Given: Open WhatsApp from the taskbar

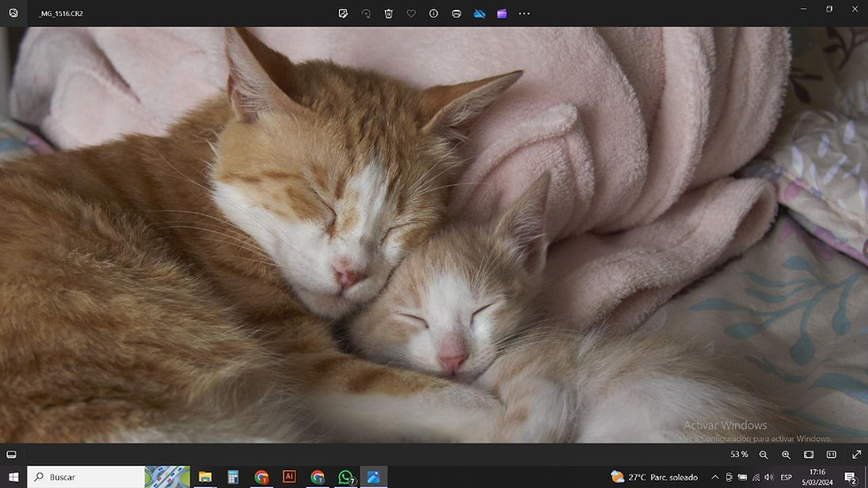Looking at the screenshot, I should pyautogui.click(x=345, y=477).
